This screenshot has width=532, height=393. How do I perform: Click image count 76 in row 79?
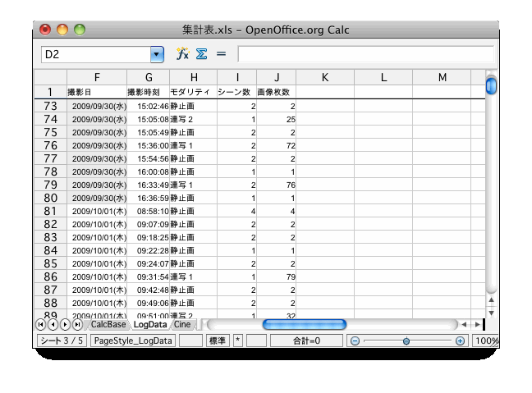277,185
